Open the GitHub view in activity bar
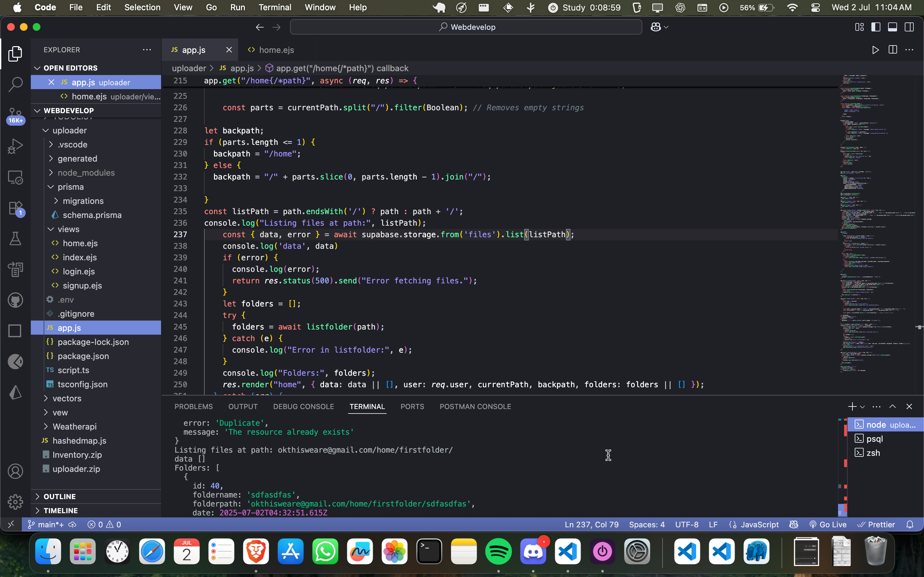 [x=15, y=300]
